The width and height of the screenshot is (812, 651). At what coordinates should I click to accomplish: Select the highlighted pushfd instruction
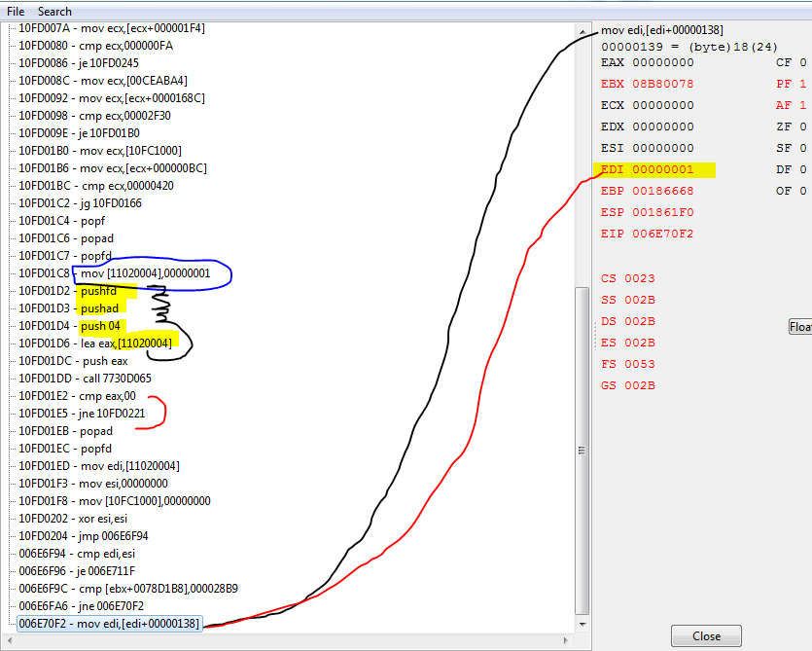[99, 290]
